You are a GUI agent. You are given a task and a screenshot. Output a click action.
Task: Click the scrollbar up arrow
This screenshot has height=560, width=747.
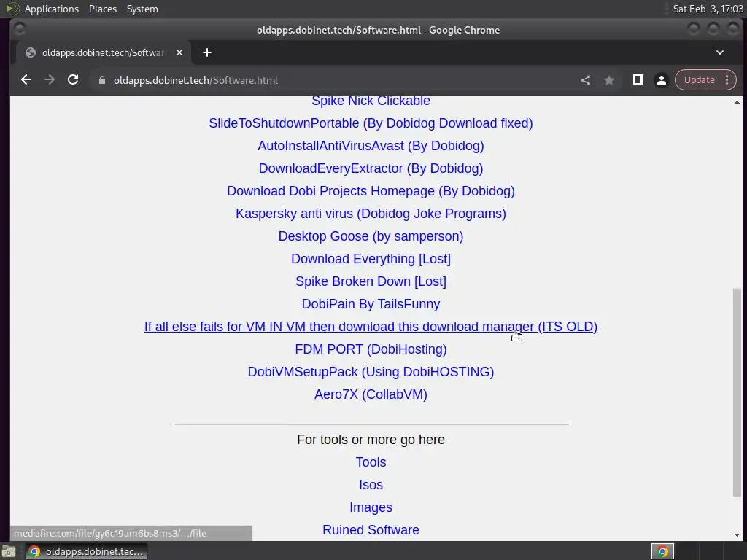737,102
